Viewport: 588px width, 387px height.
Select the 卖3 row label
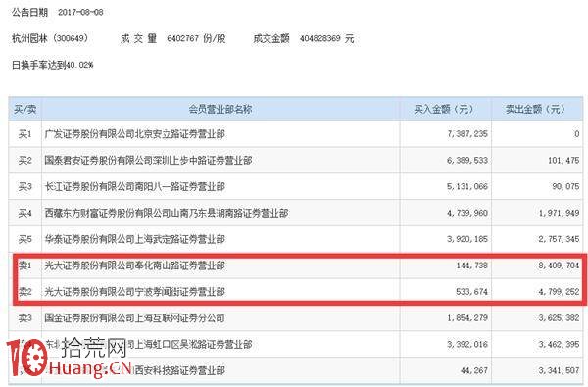(x=25, y=318)
